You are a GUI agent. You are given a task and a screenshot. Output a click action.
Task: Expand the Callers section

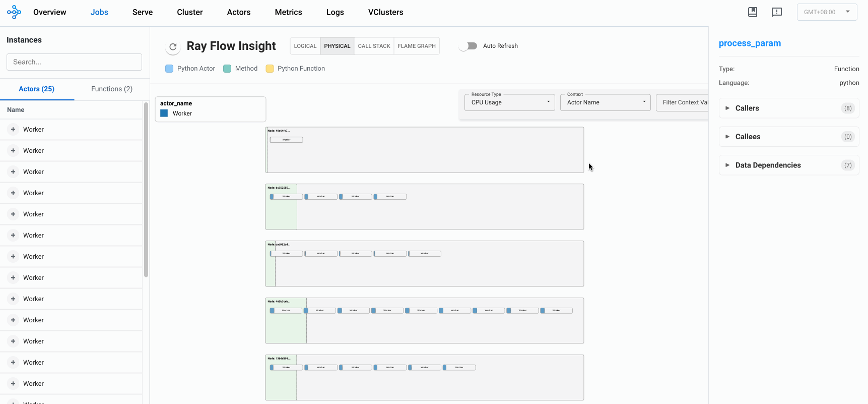point(789,108)
